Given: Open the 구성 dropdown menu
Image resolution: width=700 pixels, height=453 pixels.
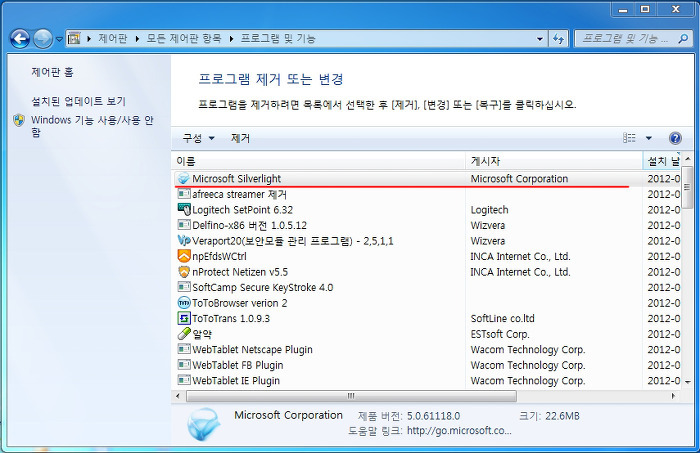Looking at the screenshot, I should pyautogui.click(x=198, y=138).
